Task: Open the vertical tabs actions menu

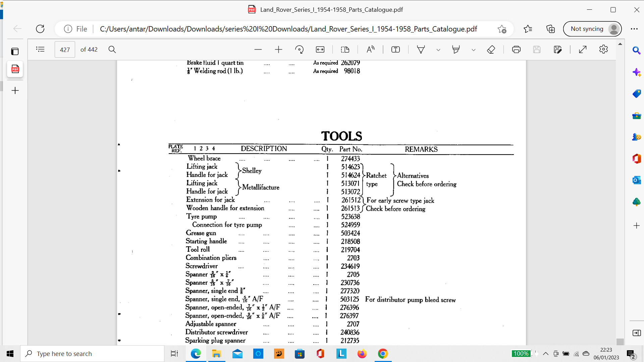Action: click(x=15, y=51)
